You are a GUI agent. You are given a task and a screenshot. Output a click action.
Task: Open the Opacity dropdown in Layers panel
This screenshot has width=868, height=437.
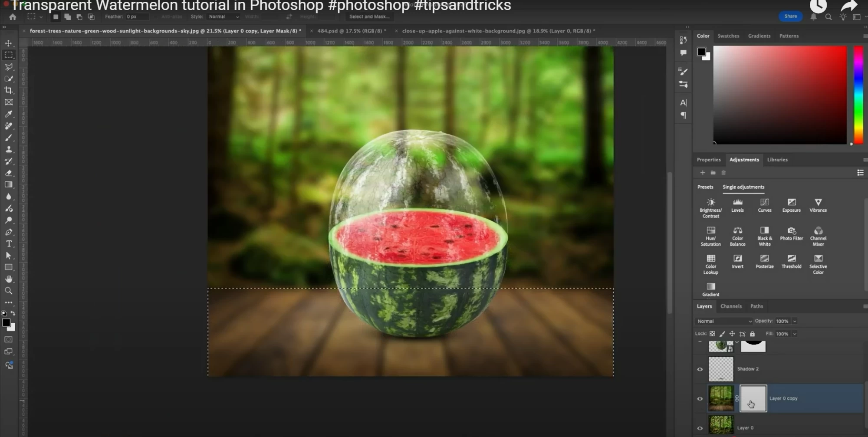(x=795, y=321)
